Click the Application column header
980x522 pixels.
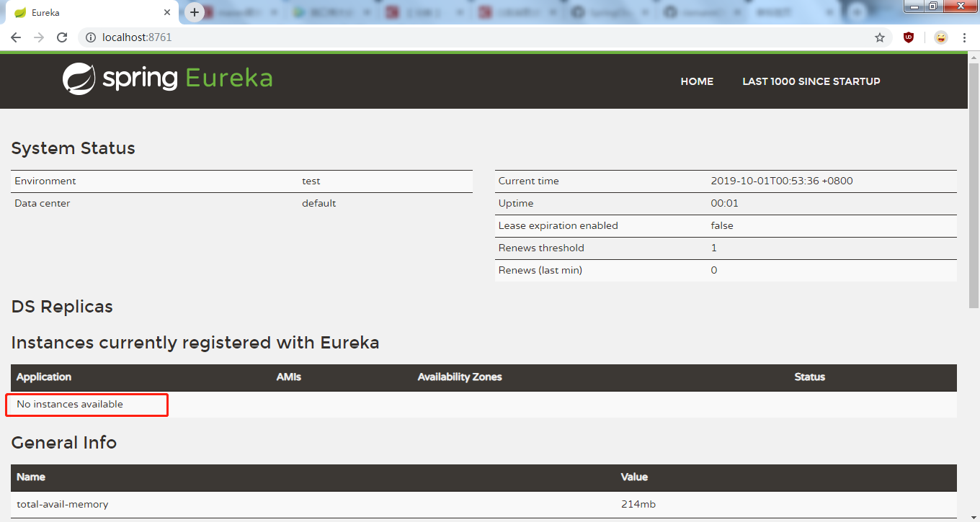[x=44, y=377]
